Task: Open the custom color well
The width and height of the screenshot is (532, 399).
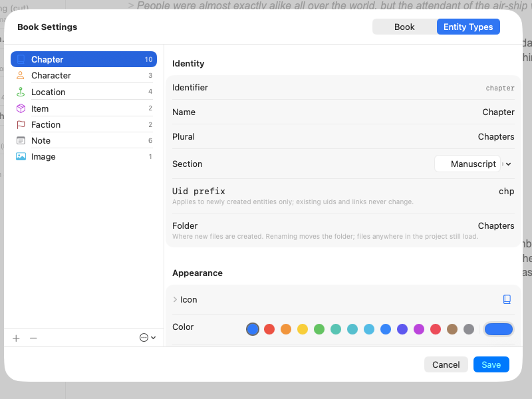Action: 498,329
